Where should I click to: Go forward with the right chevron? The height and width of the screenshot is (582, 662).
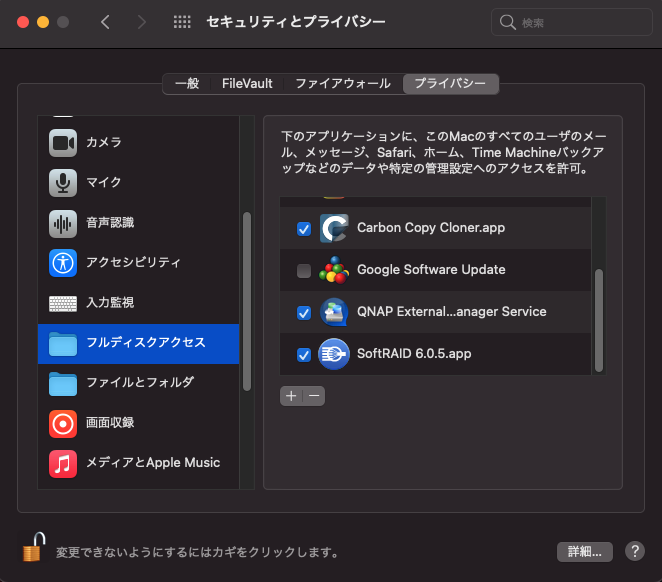coord(141,22)
